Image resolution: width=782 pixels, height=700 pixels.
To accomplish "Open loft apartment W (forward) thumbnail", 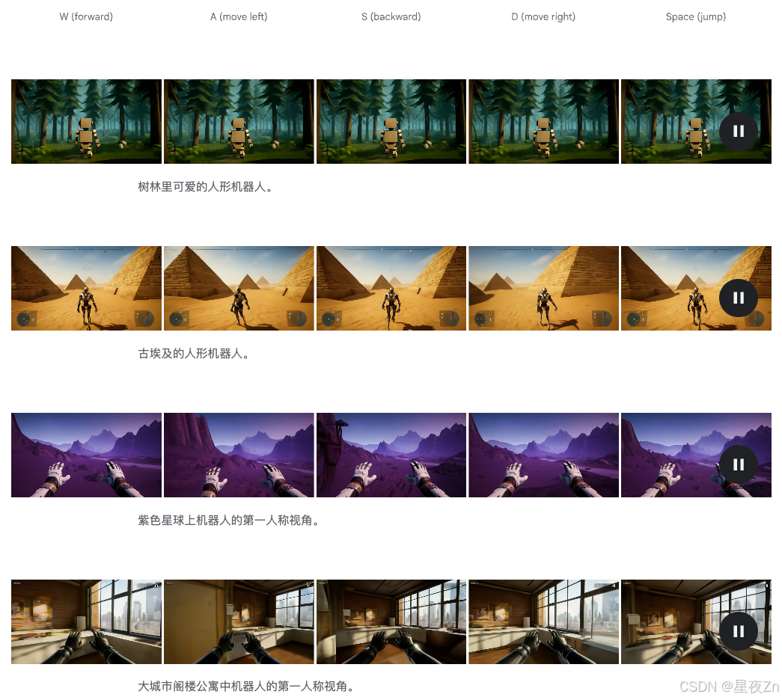I will tap(86, 621).
